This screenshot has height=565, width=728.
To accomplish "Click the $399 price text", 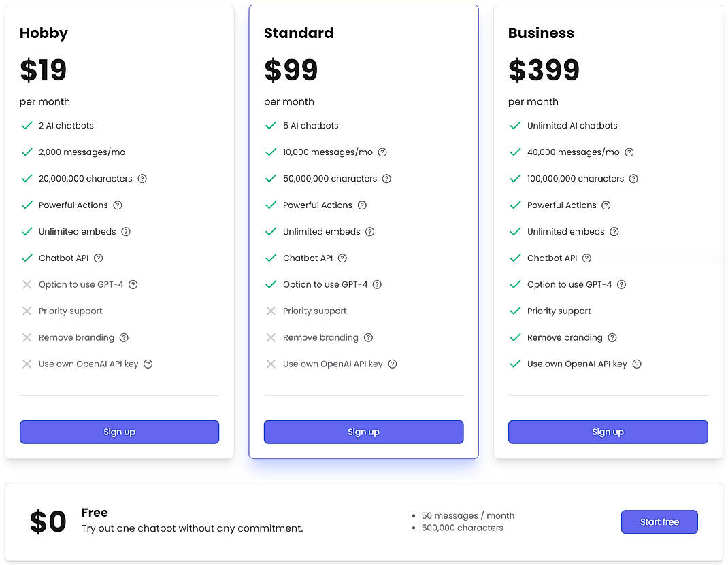I will [x=544, y=69].
